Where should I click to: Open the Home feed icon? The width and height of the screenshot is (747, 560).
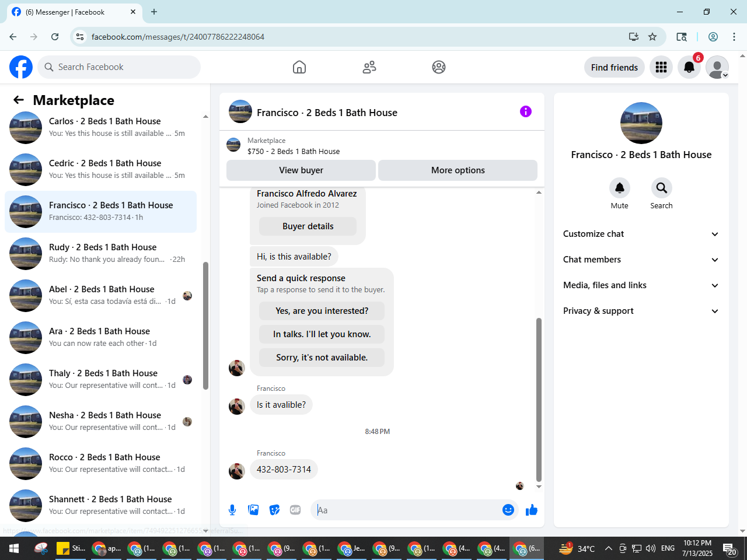299,67
